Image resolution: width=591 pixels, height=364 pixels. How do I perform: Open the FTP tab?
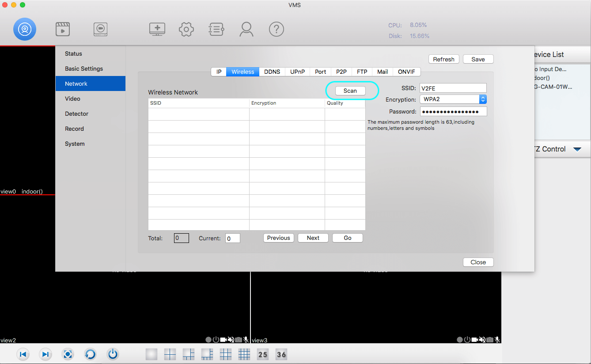click(x=362, y=72)
